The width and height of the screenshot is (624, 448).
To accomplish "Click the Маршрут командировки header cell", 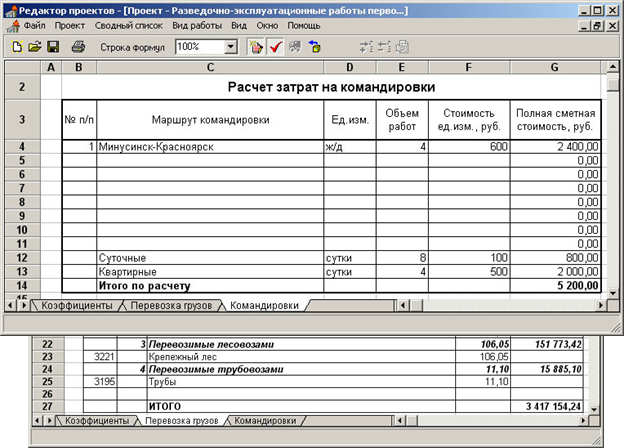I will [210, 120].
